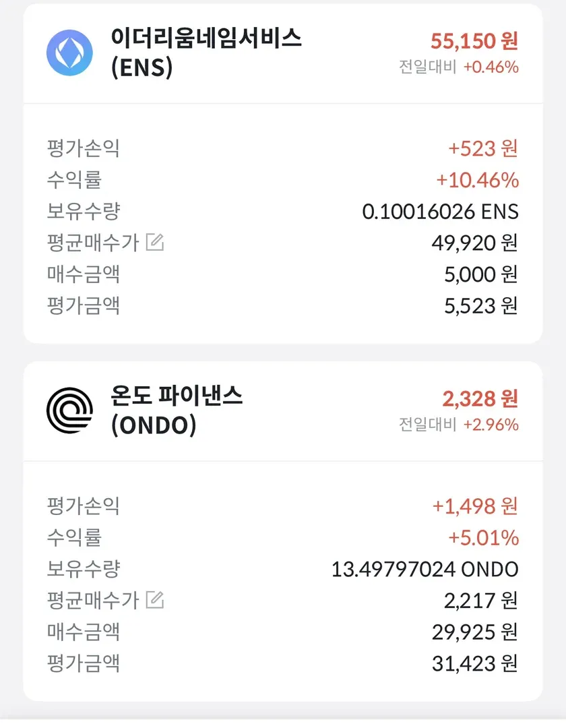Tap the ENS 수익률 value +10.46%
Image resolution: width=566 pixels, height=728 pixels.
[477, 180]
